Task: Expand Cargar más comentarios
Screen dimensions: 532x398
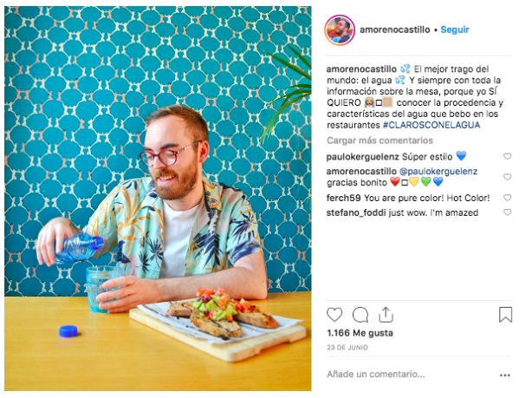Action: [380, 140]
